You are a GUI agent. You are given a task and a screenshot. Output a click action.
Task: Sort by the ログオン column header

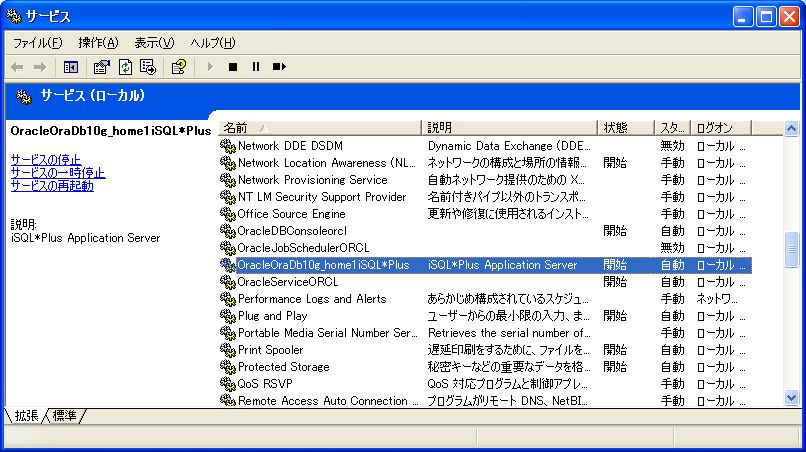(721, 128)
